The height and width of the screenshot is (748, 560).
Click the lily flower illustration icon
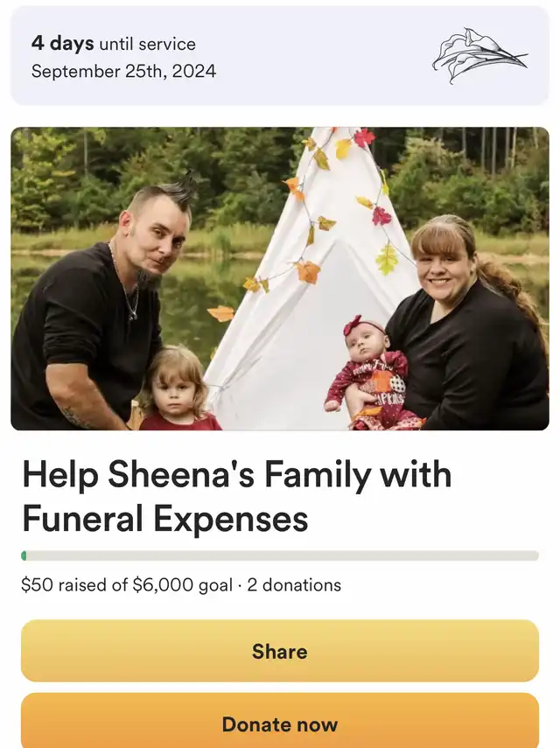pyautogui.click(x=479, y=56)
